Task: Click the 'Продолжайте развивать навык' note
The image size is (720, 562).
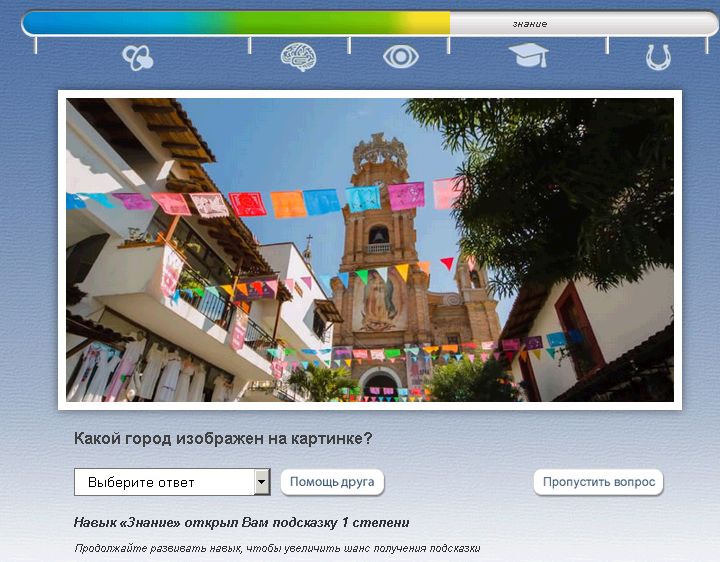Action: (x=277, y=548)
